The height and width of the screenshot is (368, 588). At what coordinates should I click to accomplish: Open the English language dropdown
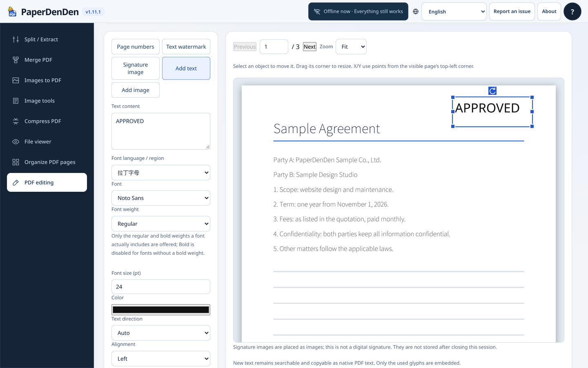pyautogui.click(x=454, y=11)
